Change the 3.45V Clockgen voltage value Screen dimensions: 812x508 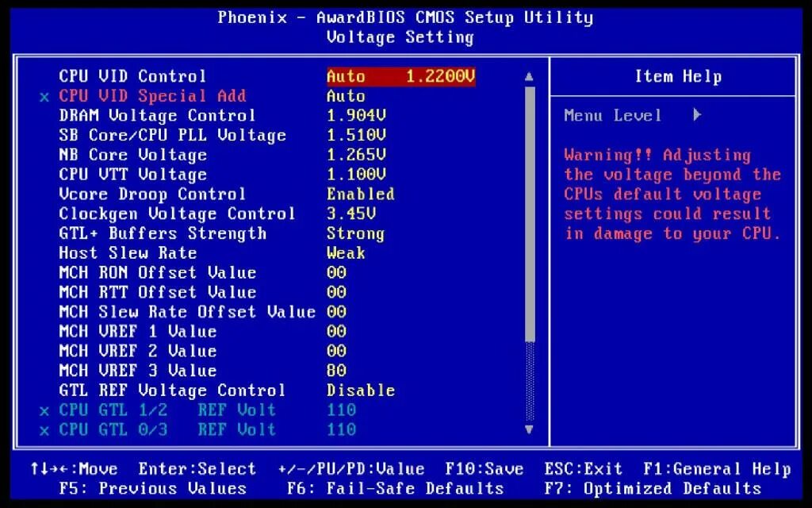point(351,214)
